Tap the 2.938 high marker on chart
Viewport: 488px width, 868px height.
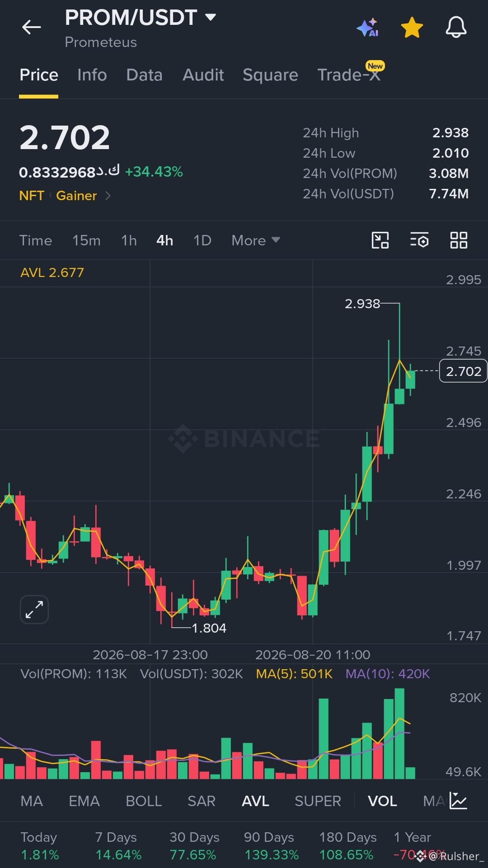click(362, 304)
